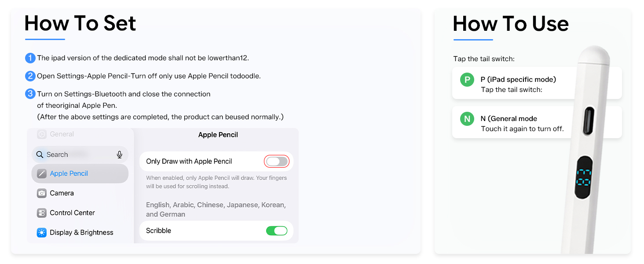
Task: Click the stylus battery LED display
Action: pyautogui.click(x=584, y=177)
